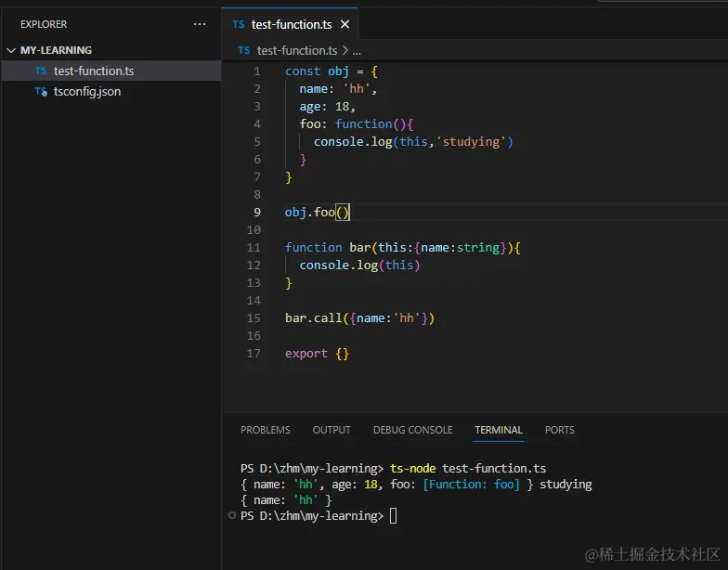728x570 pixels.
Task: Click the TS icon in the breadcrumb
Action: (x=243, y=50)
